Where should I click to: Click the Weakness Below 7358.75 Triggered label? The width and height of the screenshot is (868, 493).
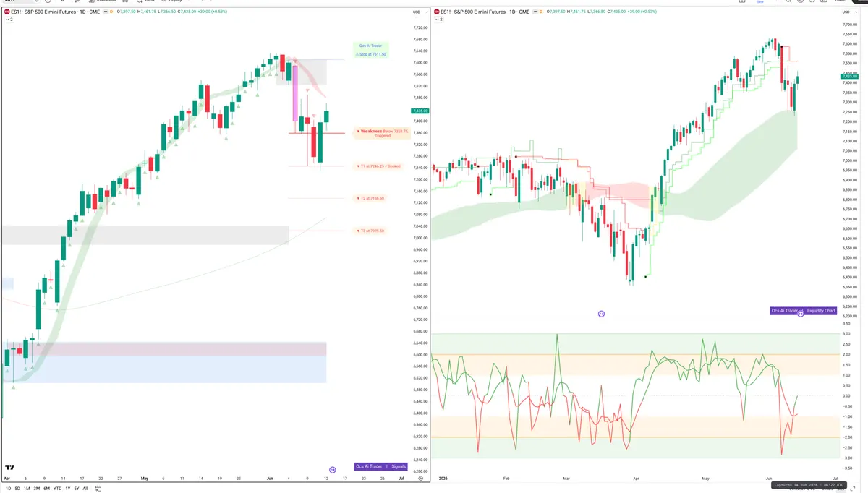click(382, 133)
